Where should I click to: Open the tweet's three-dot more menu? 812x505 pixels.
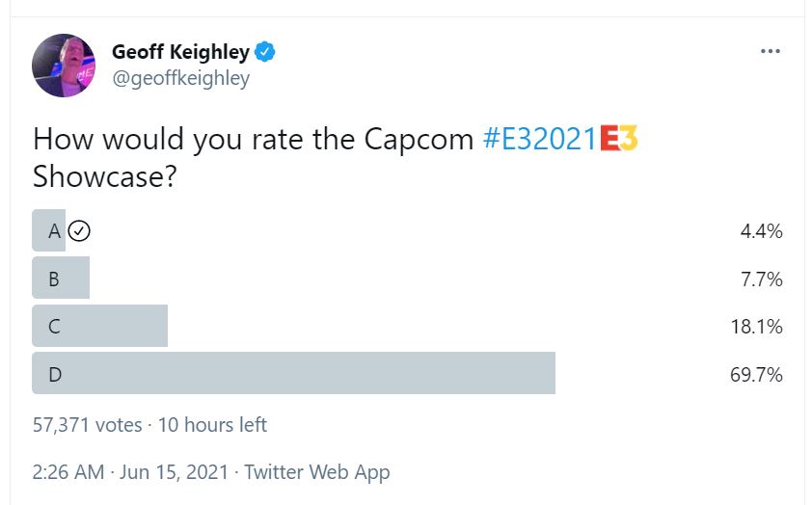click(771, 51)
